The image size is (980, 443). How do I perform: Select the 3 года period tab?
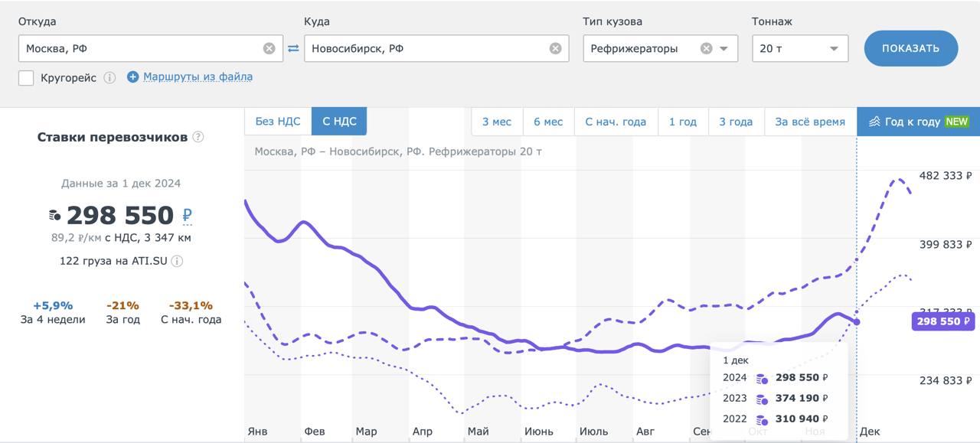coord(736,122)
